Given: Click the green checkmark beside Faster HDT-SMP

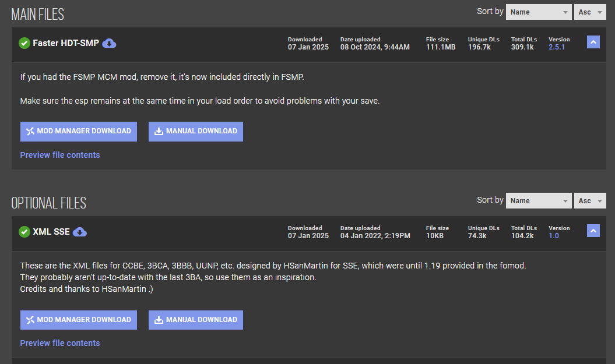Looking at the screenshot, I should point(24,43).
